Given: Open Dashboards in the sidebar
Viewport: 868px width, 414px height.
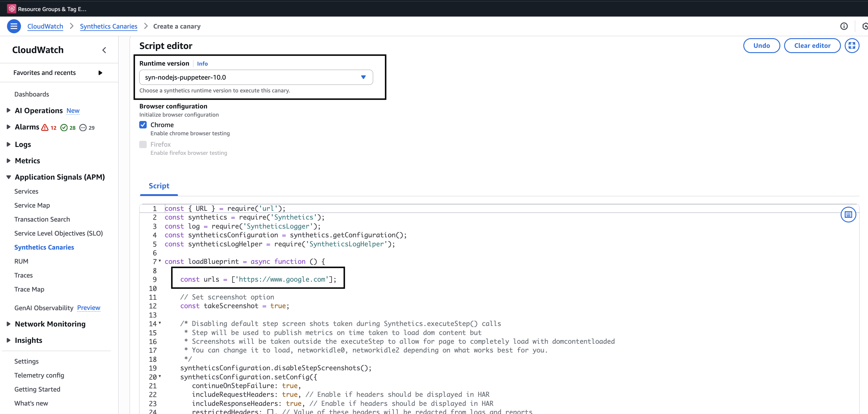Looking at the screenshot, I should pyautogui.click(x=32, y=94).
